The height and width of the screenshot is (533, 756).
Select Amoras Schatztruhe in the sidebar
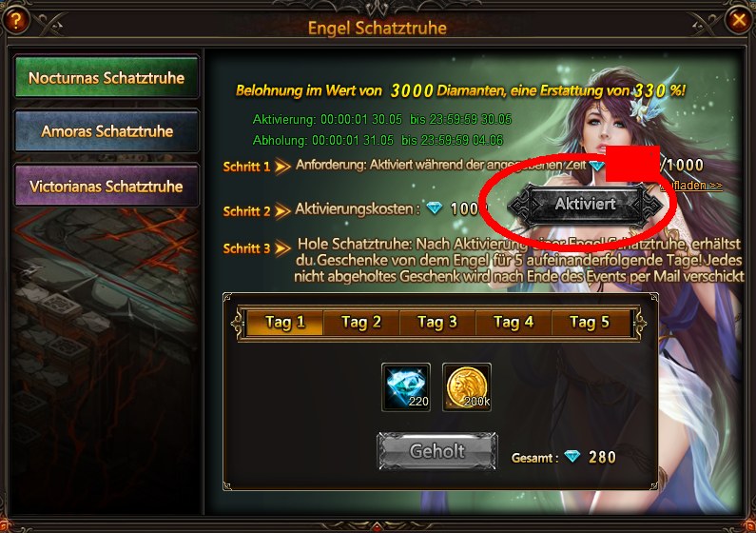[x=107, y=130]
